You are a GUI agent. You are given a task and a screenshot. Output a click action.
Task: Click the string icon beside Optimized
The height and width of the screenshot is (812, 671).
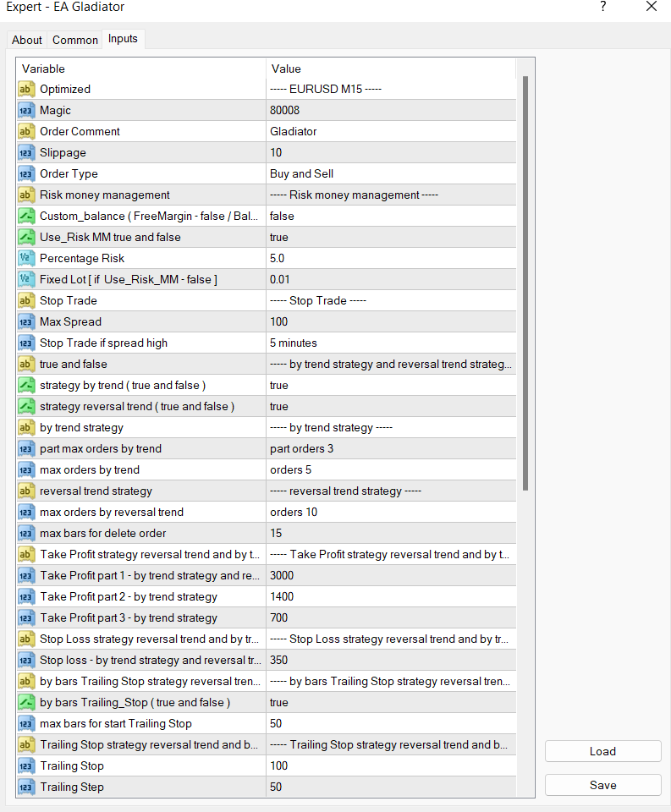26,89
